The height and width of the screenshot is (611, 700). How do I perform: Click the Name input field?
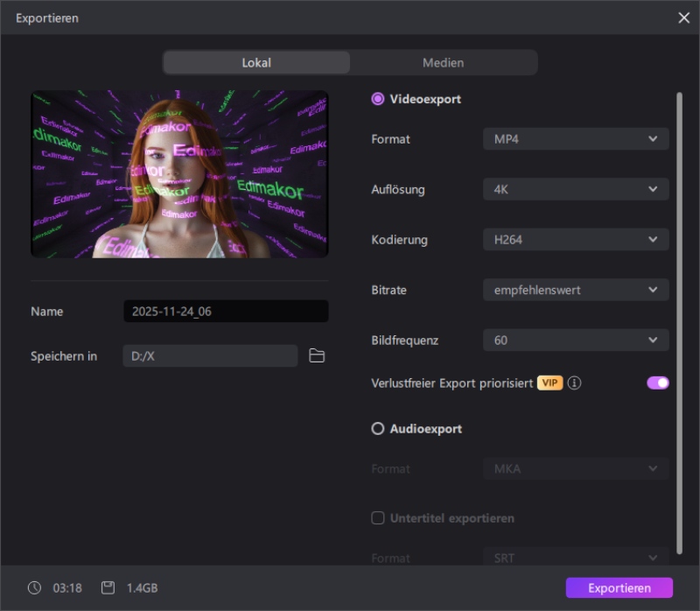click(226, 312)
